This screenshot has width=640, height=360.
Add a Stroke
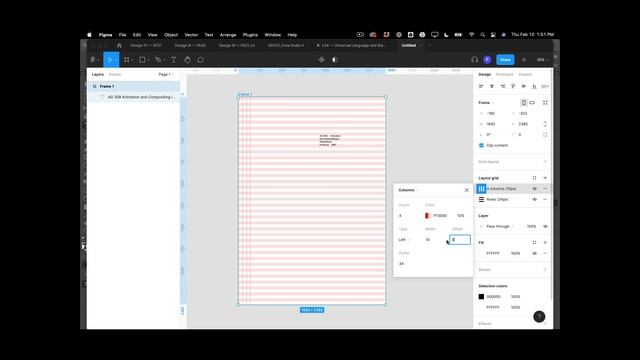(x=545, y=269)
